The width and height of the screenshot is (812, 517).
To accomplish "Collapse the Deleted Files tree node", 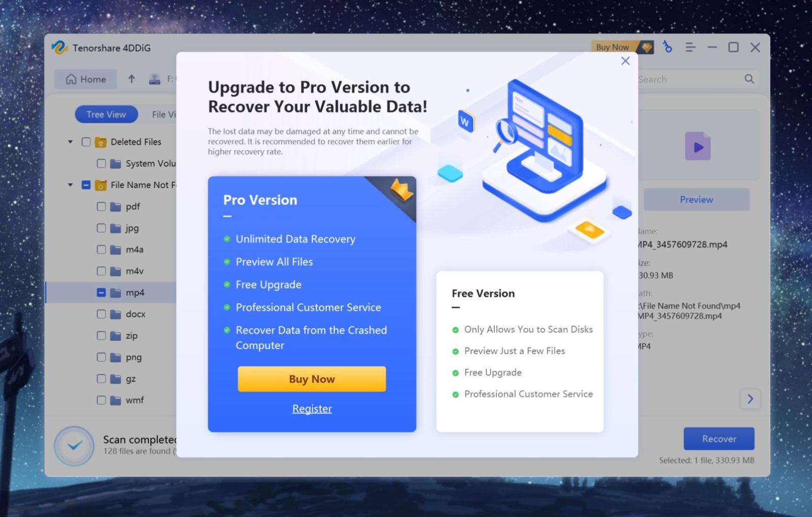I will 70,142.
